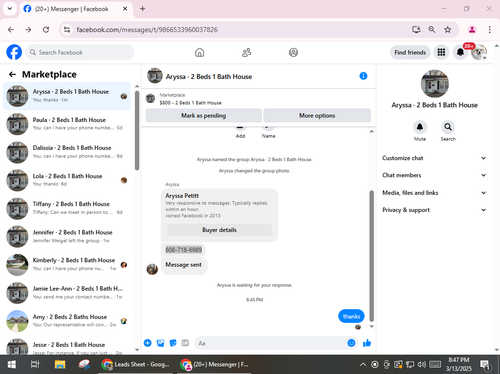Open the Friends icon in top nav
Image resolution: width=500 pixels, height=374 pixels.
(246, 52)
